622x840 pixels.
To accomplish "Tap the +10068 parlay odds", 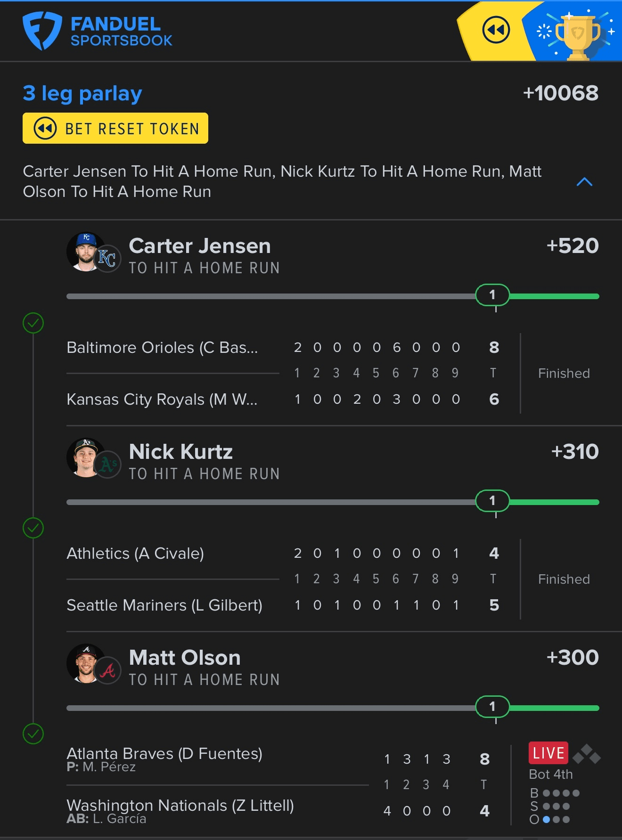I will 561,93.
